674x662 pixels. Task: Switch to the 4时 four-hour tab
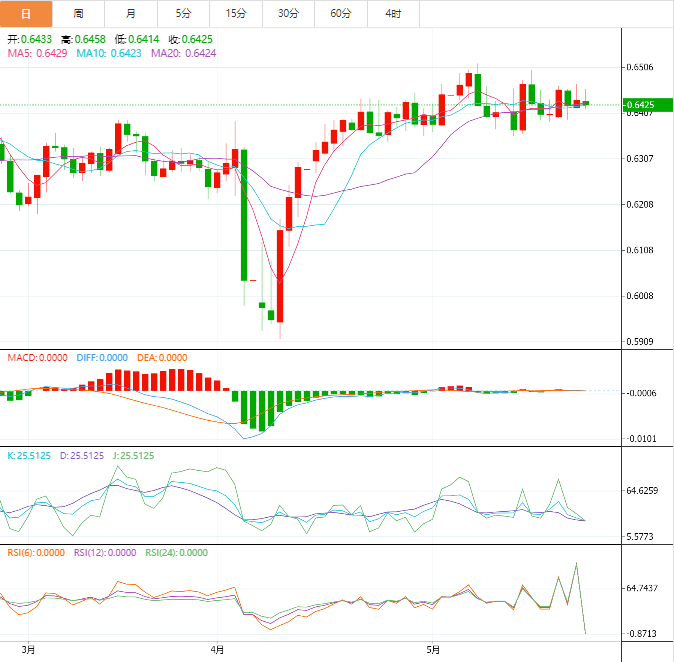coord(393,14)
